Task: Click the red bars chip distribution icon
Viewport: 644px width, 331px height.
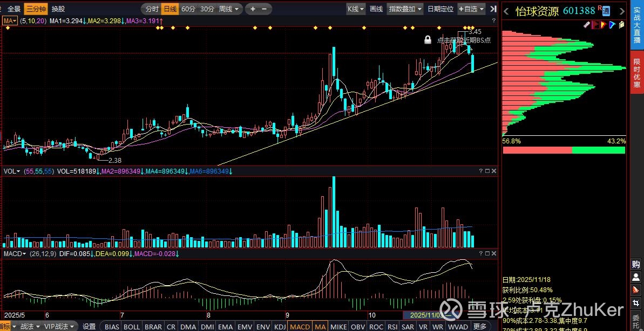Action: (x=595, y=25)
